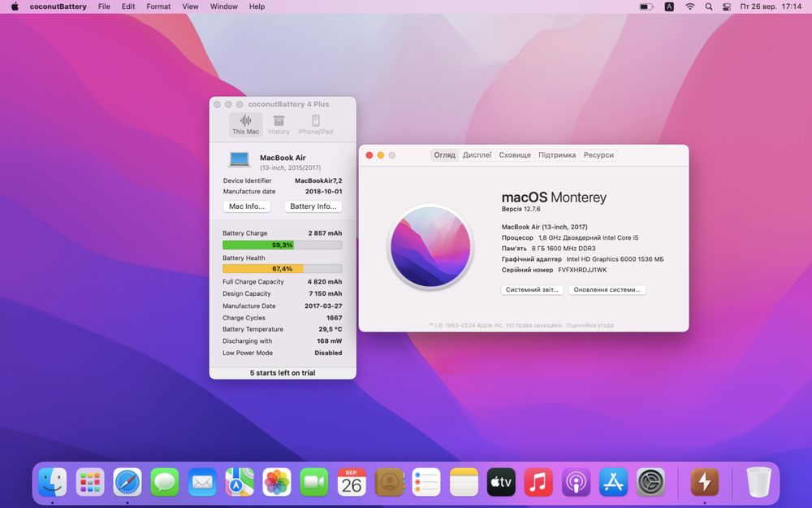Open the View menu
The image size is (812, 508).
click(190, 7)
